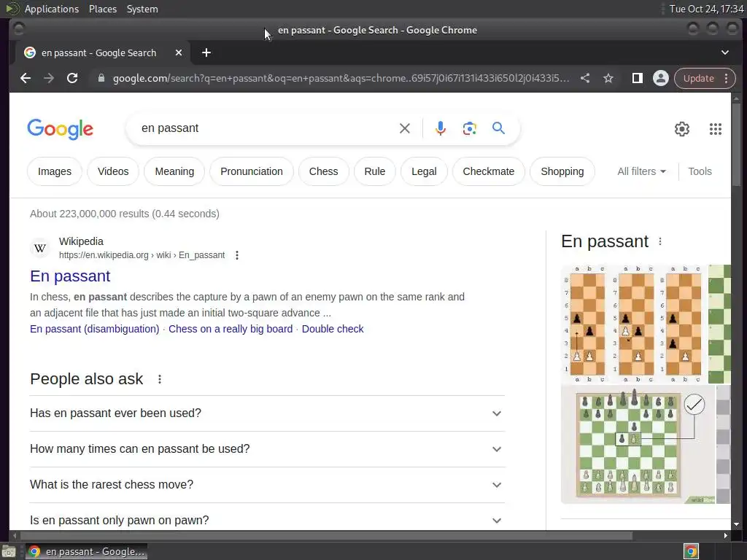
Task: Start voice search with microphone
Action: pos(441,128)
